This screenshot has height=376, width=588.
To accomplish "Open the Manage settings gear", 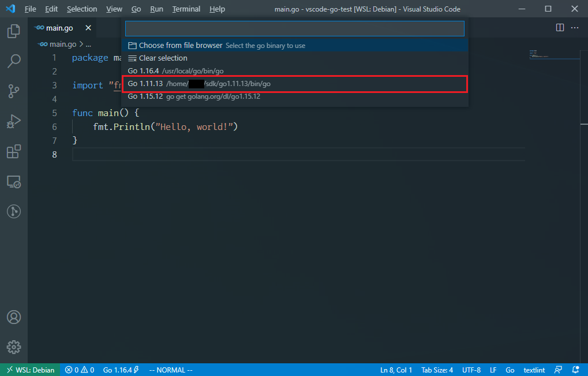I will click(13, 347).
